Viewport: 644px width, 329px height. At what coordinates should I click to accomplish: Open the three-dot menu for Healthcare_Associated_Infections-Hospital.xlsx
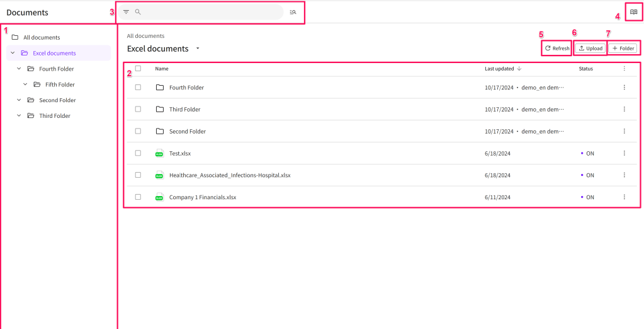click(624, 175)
